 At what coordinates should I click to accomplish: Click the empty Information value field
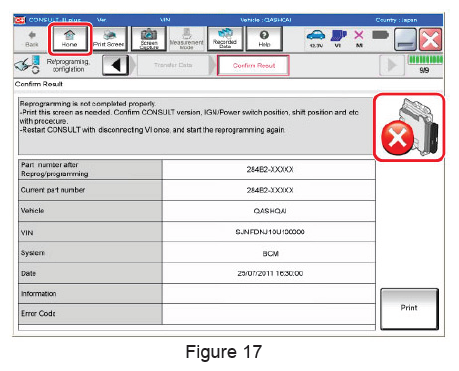coord(269,294)
